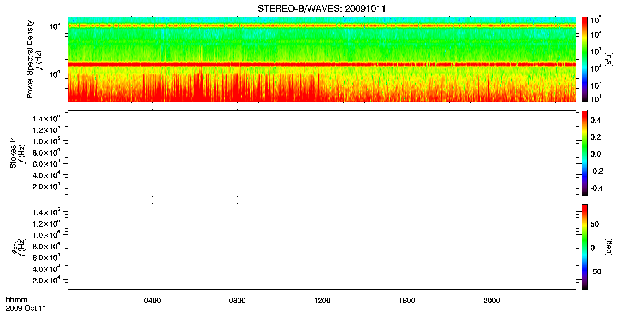The width and height of the screenshot is (644, 332).
Task: Click the 1200 time axis label
Action: click(322, 301)
